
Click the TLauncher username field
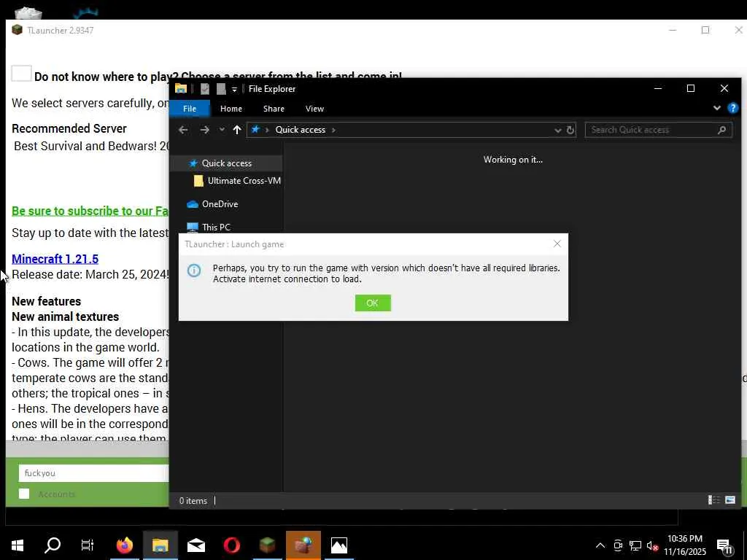click(94, 472)
